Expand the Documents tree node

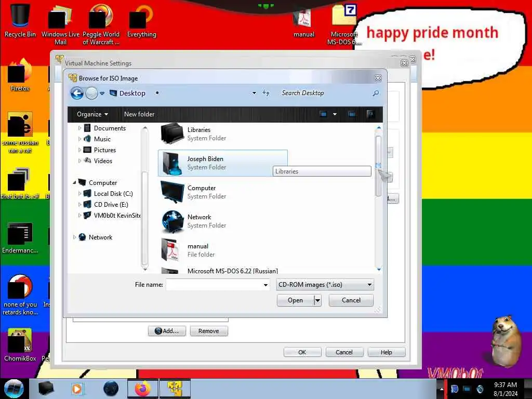coord(79,128)
